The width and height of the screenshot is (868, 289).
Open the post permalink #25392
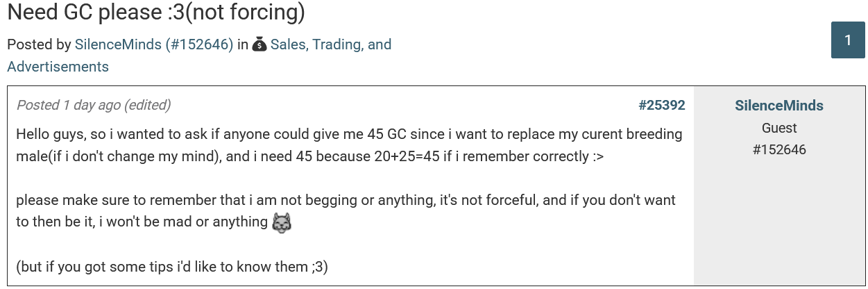coord(661,105)
